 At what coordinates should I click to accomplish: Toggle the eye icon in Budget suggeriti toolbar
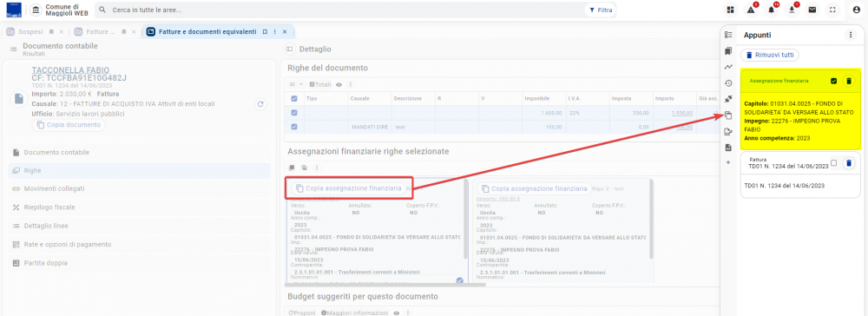(x=397, y=313)
